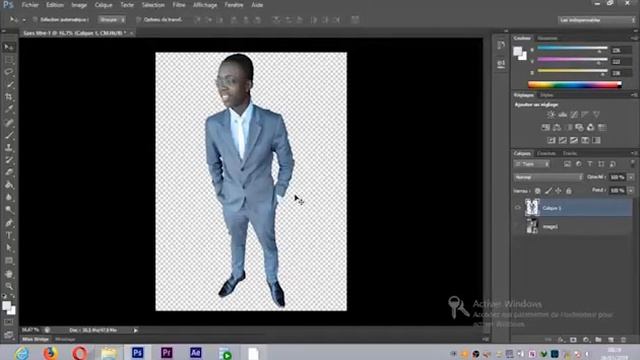This screenshot has width=640, height=360.
Task: Open the Mini Bridge tab
Action: pos(35,339)
